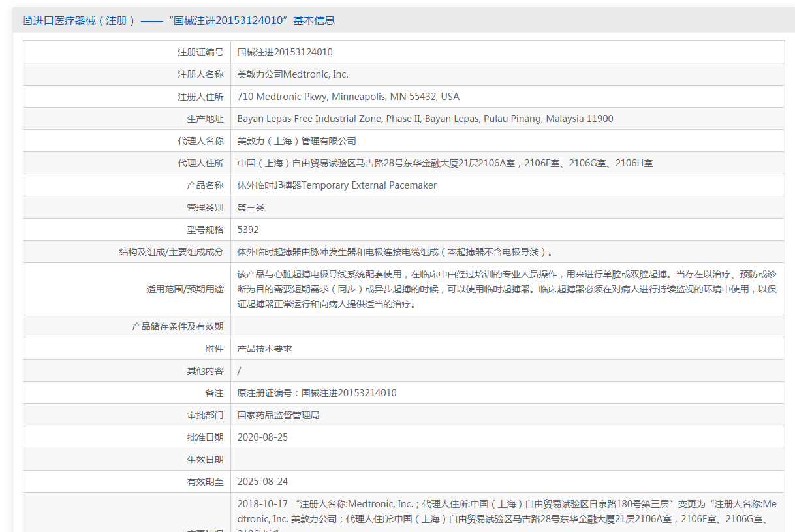
Task: Click the 结构及组成/主要组成成分 label
Action: (172, 252)
